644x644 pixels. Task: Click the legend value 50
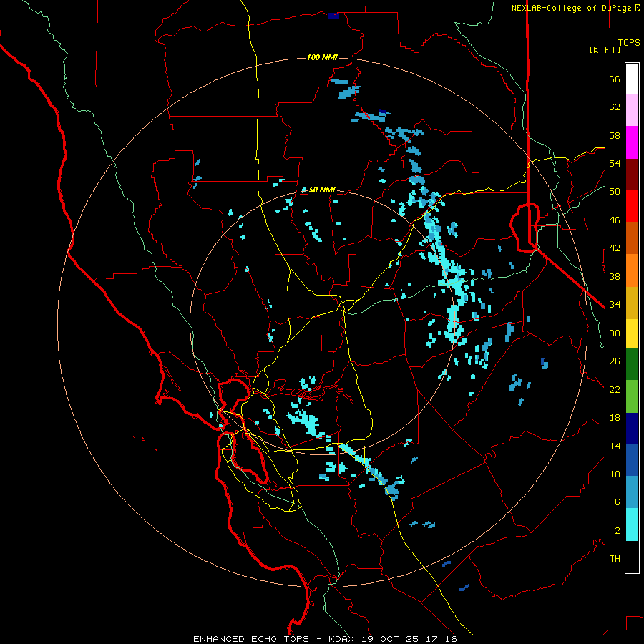coord(615,191)
